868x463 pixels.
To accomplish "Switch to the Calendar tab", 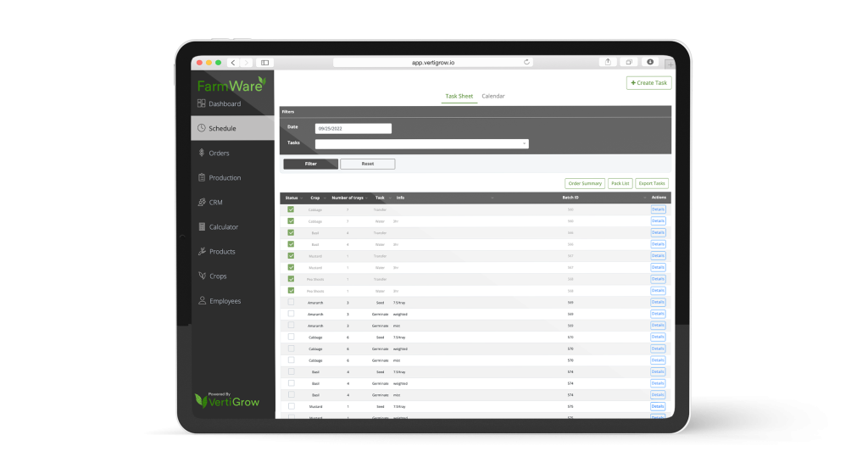I will 493,97.
